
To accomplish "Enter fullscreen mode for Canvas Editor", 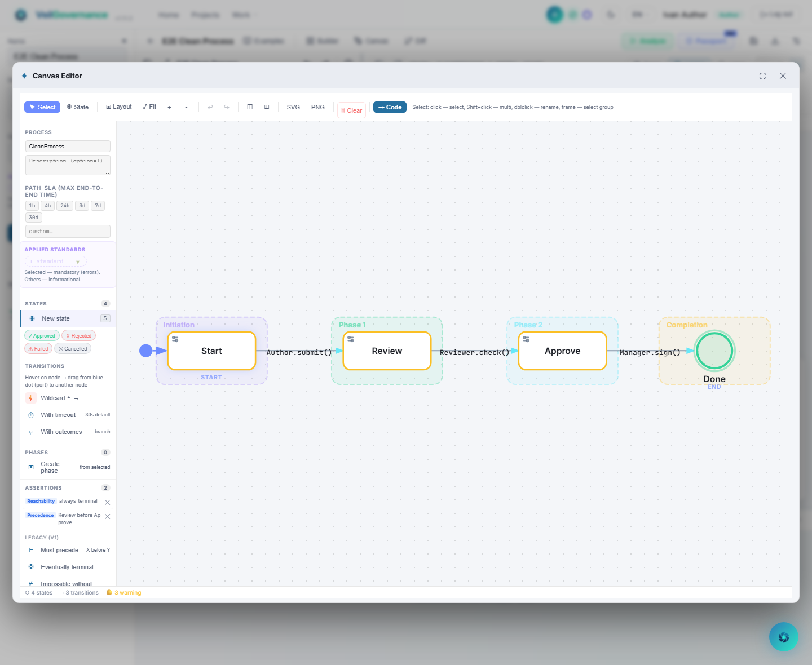I will coord(762,76).
